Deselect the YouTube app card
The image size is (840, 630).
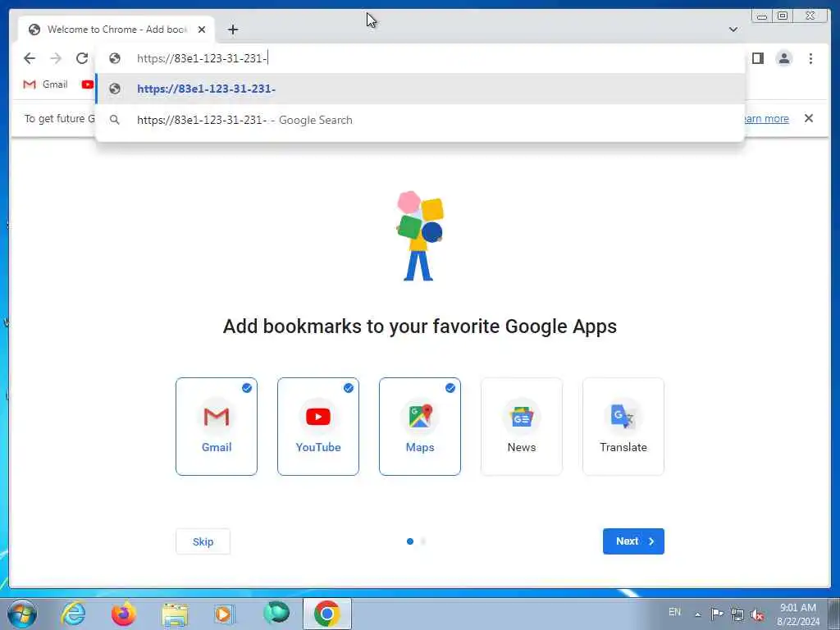click(x=318, y=427)
